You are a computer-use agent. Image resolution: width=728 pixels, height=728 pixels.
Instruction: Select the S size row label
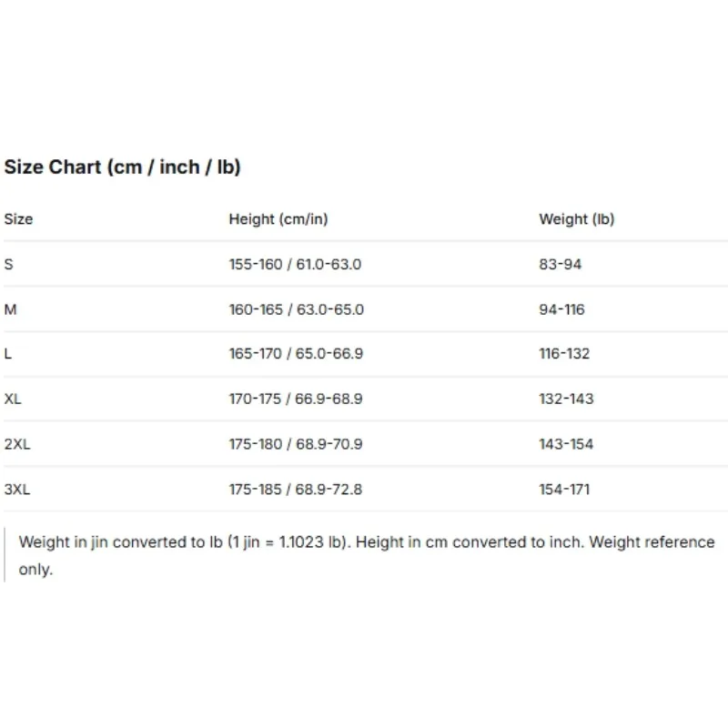click(x=9, y=264)
